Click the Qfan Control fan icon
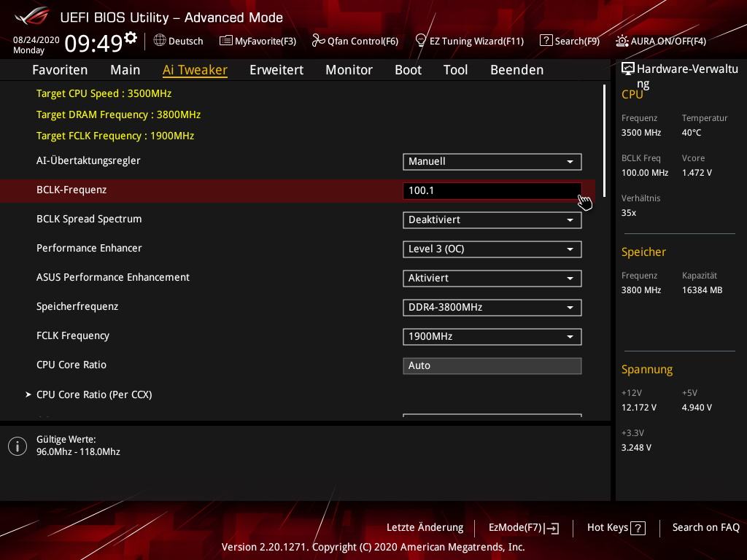 (318, 41)
